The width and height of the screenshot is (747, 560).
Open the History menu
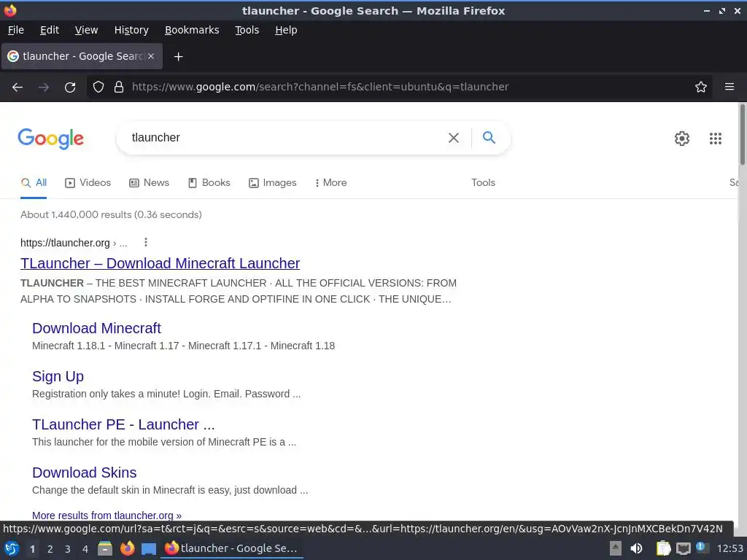[131, 30]
